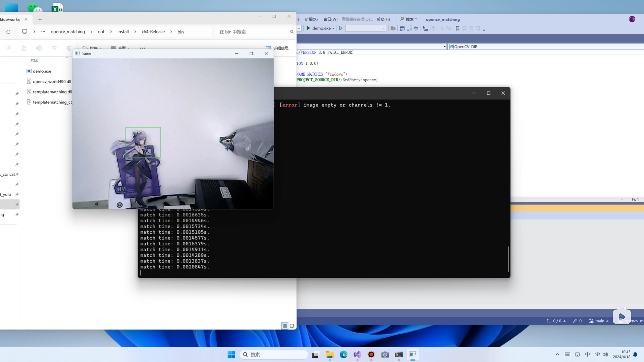
Task: Open Visual Studio from the taskbar
Action: 357,354
